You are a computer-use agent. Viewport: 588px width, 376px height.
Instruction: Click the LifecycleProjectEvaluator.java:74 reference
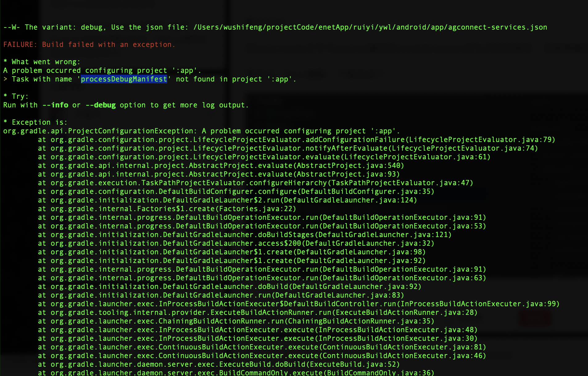pos(463,148)
